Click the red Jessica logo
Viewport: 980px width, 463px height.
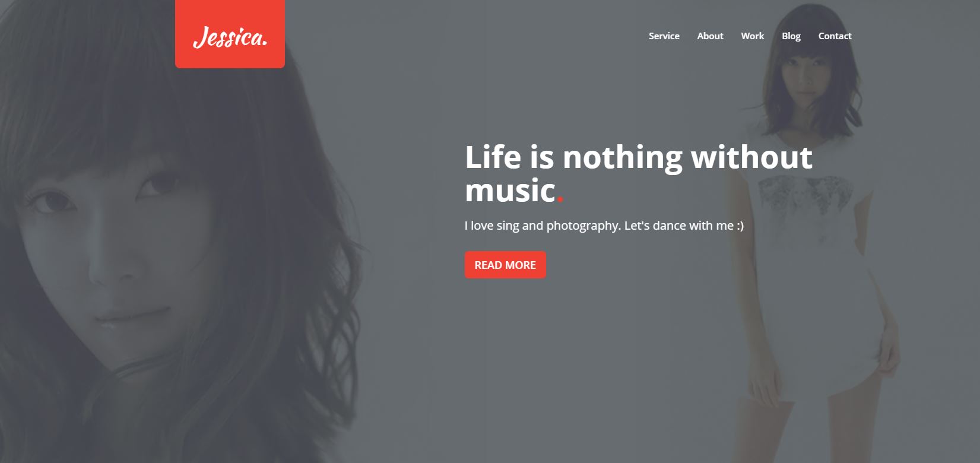(230, 34)
